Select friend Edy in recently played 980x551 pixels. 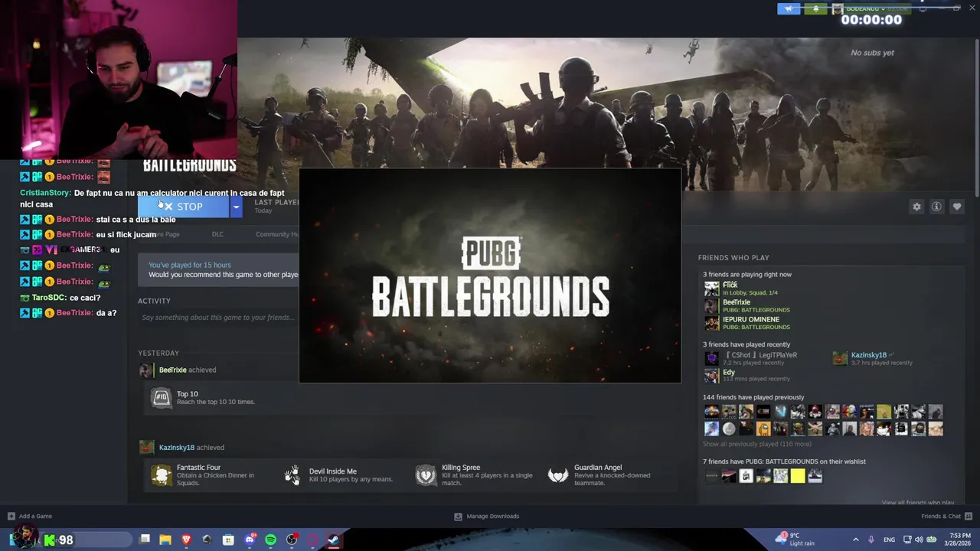(x=729, y=373)
